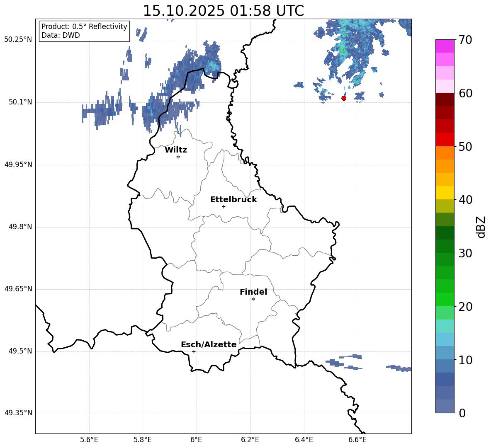Click the 49.5°N latitude label
This screenshot has height=448, width=491.
coord(20,351)
